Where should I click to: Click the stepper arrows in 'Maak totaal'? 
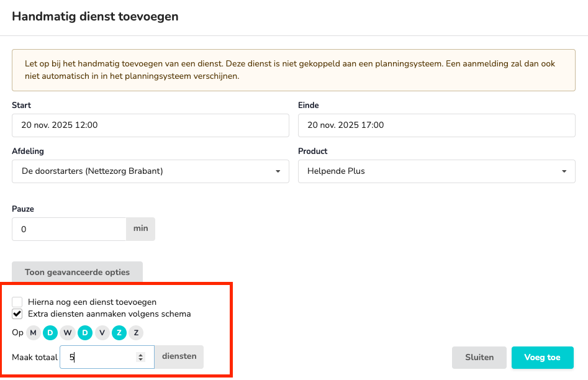[x=141, y=357]
